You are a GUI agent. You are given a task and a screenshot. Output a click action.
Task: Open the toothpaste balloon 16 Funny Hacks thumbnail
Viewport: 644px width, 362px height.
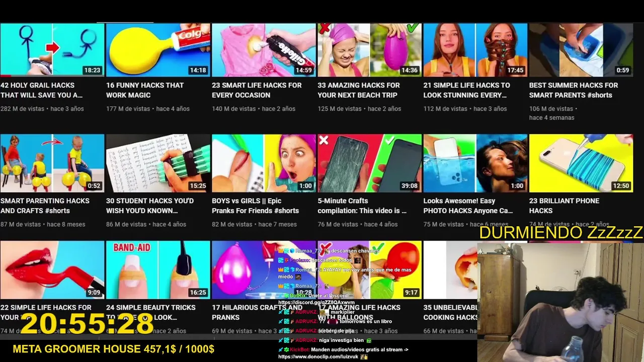(158, 50)
